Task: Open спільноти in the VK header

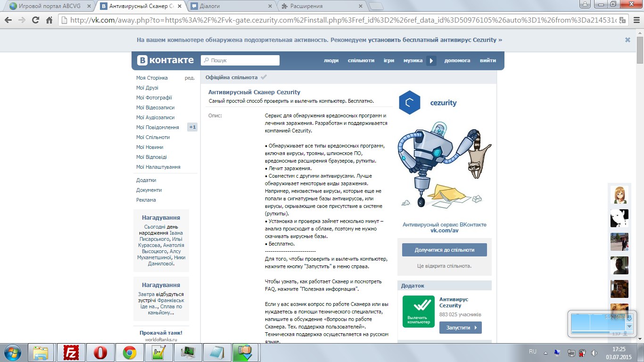Action: coord(361,60)
